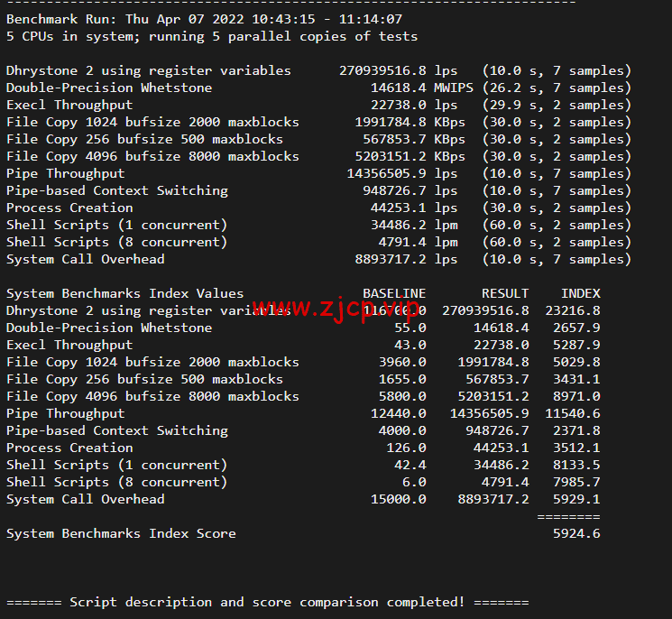The image size is (672, 619).
Task: Click the Whetstone index 2657.9
Action: point(576,328)
